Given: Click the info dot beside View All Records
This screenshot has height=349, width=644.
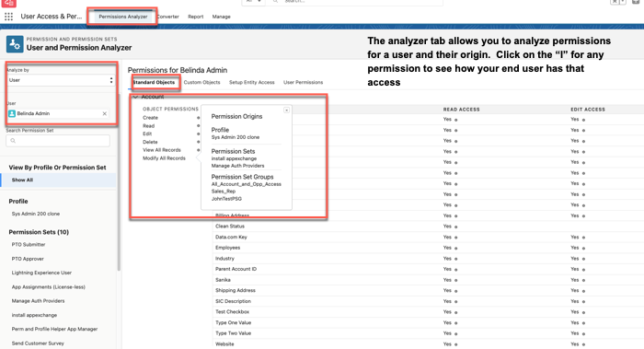Looking at the screenshot, I should tap(199, 150).
